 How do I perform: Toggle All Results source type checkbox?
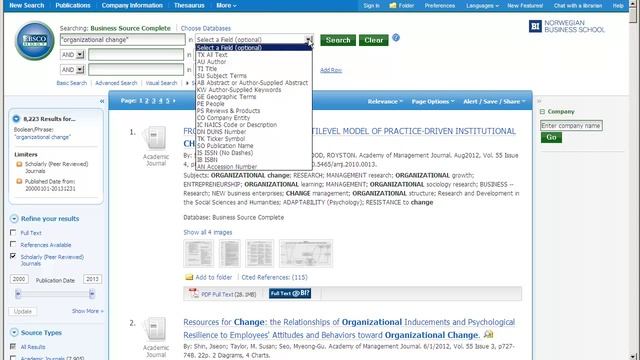13,346
